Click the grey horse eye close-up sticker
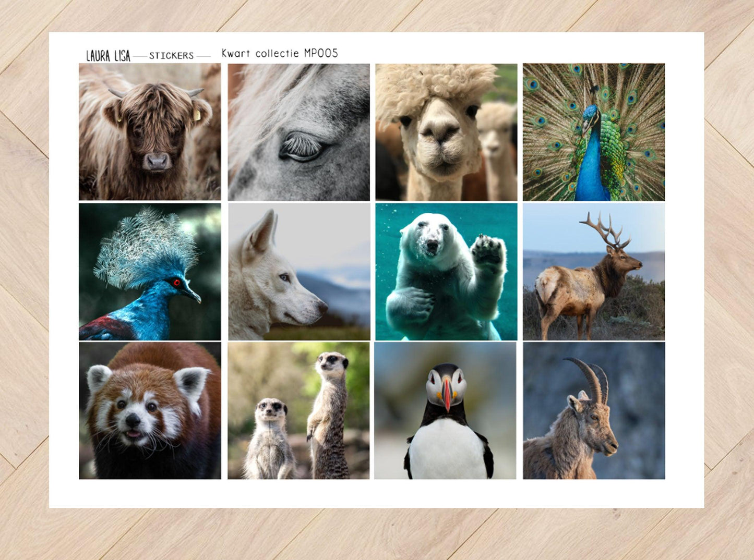Image resolution: width=754 pixels, height=560 pixels. click(298, 132)
